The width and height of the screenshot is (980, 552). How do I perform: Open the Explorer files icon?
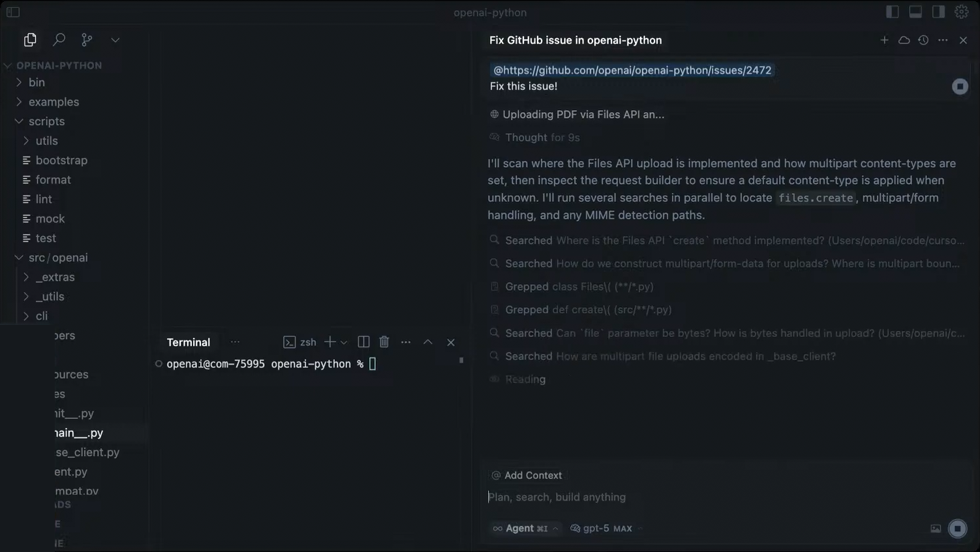pyautogui.click(x=30, y=40)
